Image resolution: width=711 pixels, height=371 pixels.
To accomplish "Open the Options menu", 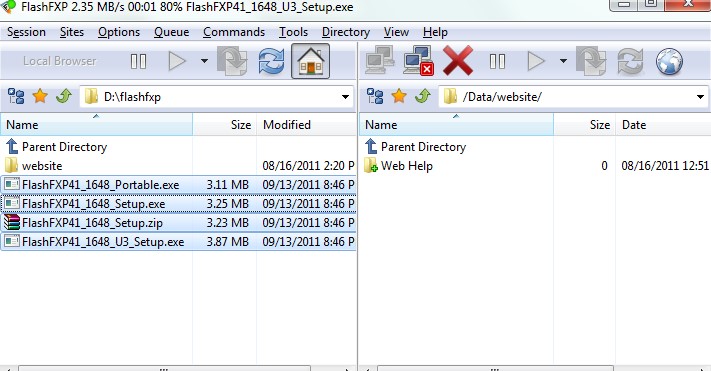I will click(119, 32).
